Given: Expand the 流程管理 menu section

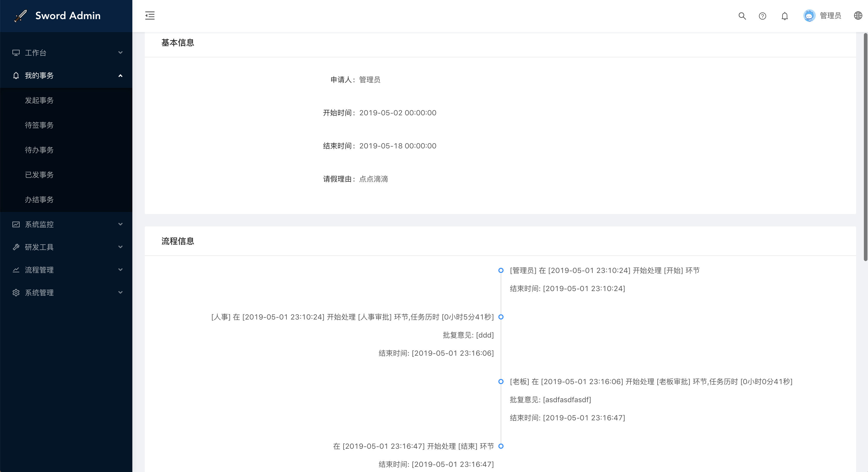Looking at the screenshot, I should (66, 269).
